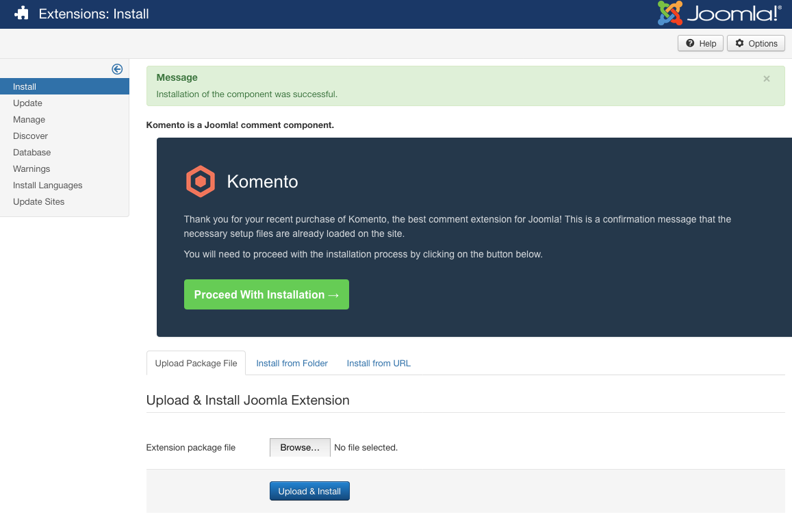Image resolution: width=792 pixels, height=532 pixels.
Task: Open Update Sites in the sidebar
Action: (39, 201)
